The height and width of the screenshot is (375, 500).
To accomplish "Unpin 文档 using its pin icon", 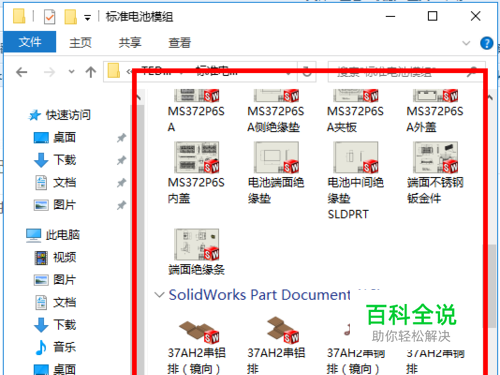I will [x=121, y=183].
